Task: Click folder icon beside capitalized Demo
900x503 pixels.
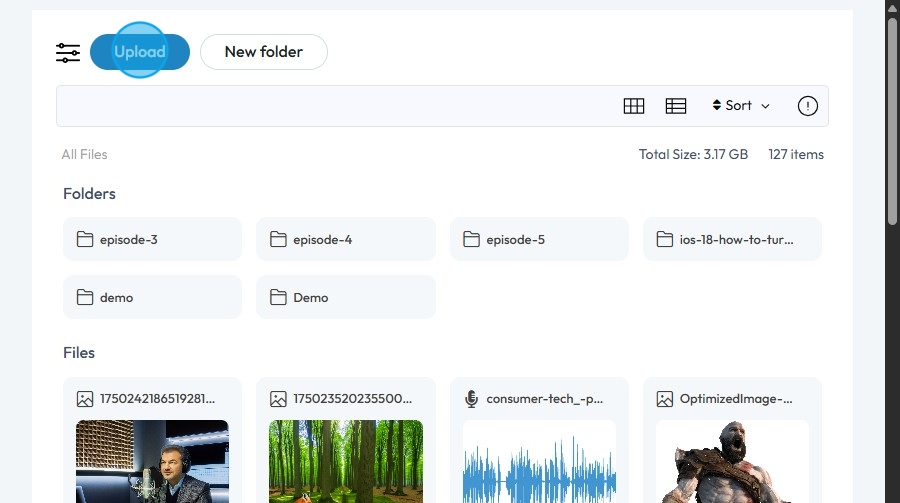Action: coord(278,297)
